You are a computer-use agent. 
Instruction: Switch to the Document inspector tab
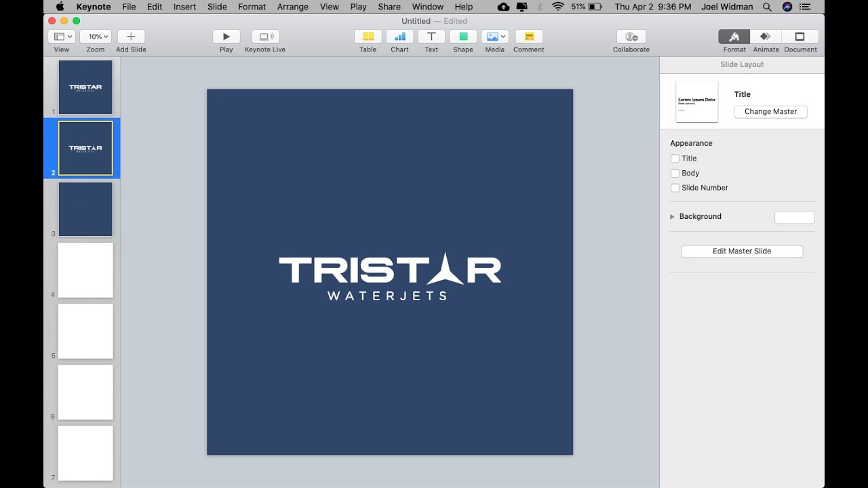click(800, 37)
